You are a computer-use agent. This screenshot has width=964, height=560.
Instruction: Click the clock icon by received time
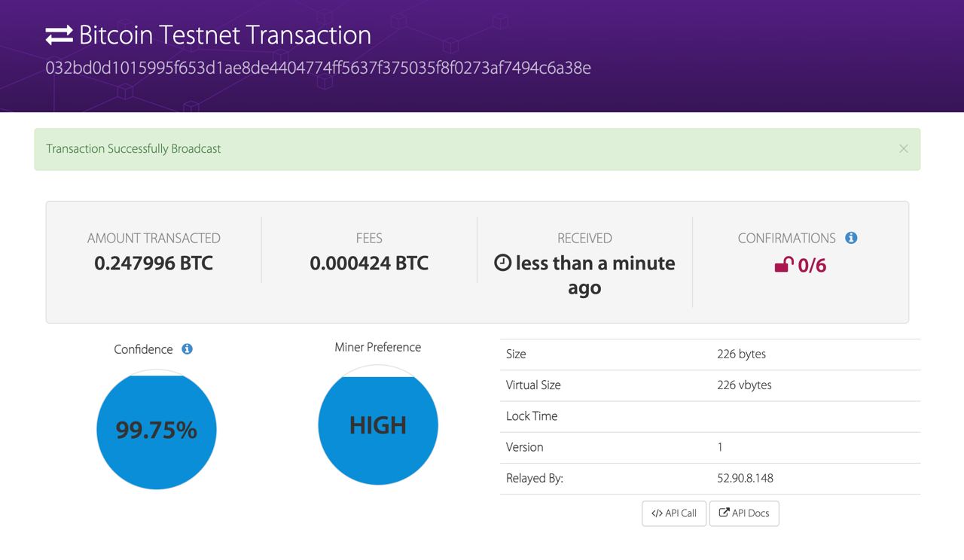click(x=502, y=263)
